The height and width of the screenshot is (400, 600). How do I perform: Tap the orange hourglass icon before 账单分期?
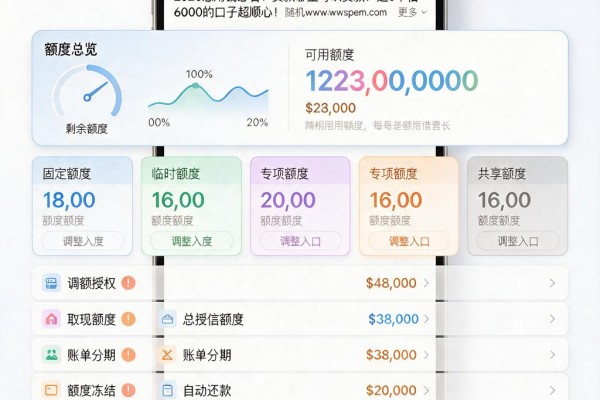pos(167,355)
